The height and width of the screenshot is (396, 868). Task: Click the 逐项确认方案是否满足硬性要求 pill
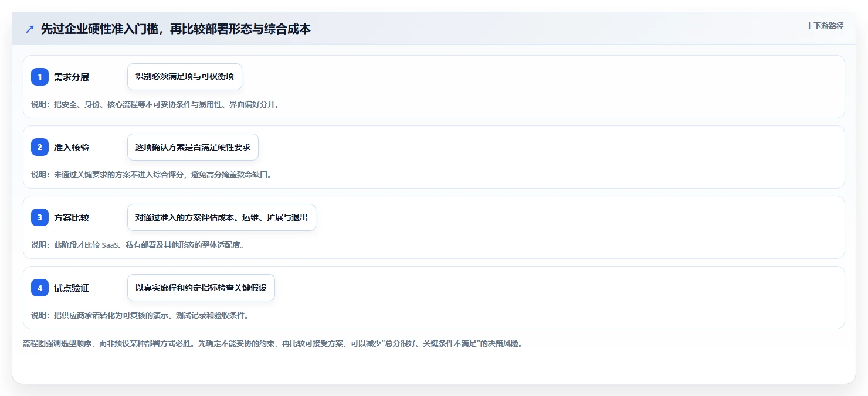point(193,147)
